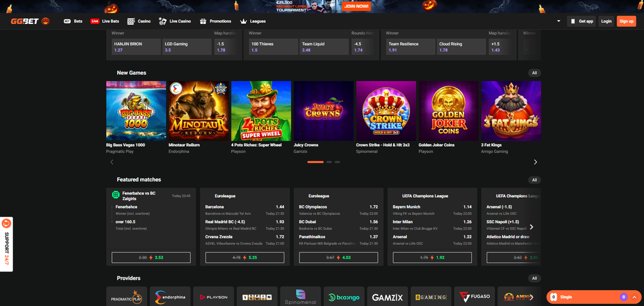The width and height of the screenshot is (644, 306).
Task: Open Live Casino section
Action: (x=175, y=21)
